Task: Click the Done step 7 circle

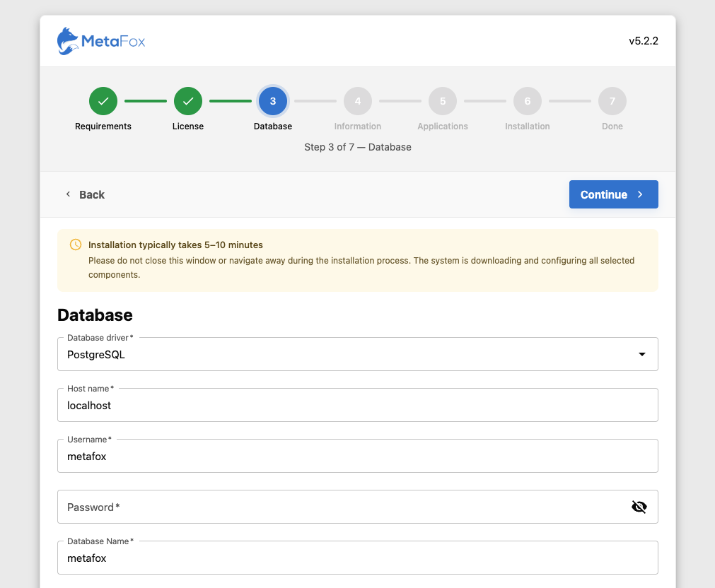Action: (x=612, y=101)
